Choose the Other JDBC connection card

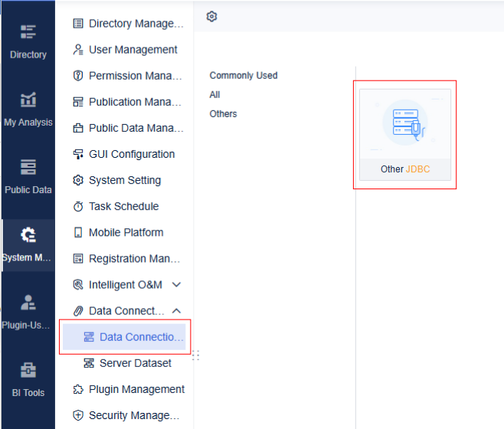click(405, 135)
